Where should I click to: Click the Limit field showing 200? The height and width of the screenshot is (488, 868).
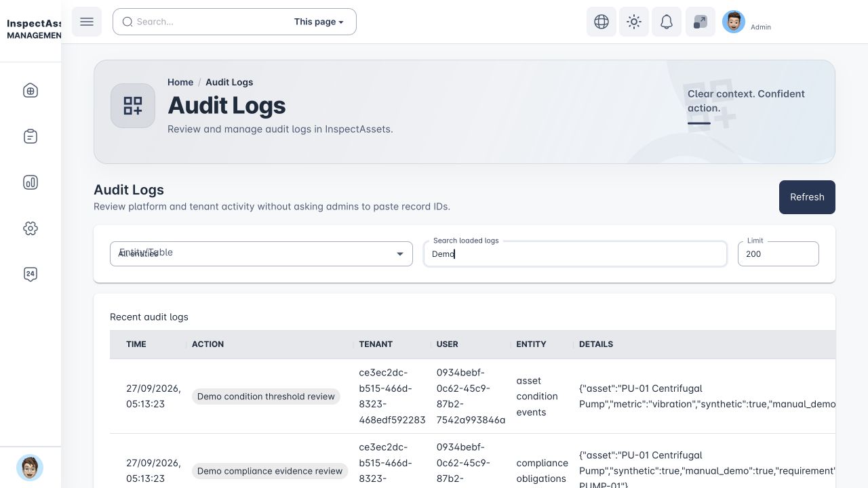pos(778,254)
